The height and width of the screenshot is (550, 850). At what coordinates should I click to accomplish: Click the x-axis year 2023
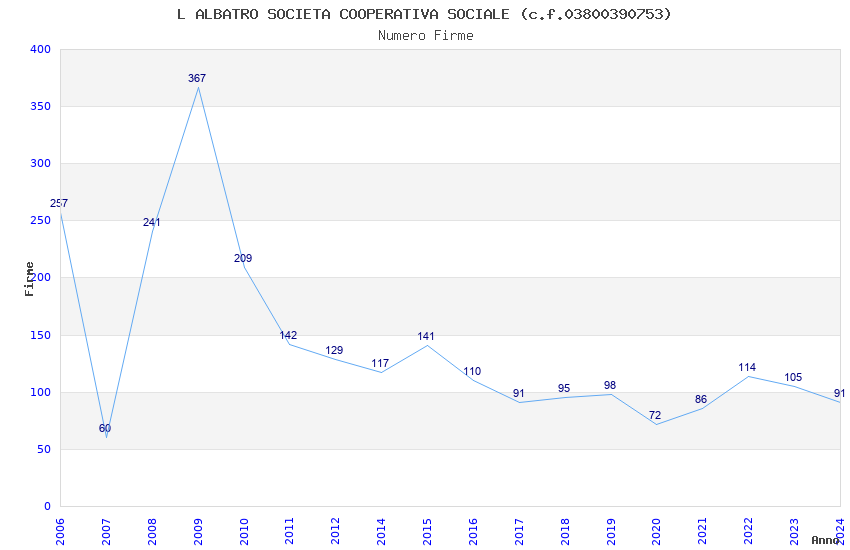coord(794,531)
